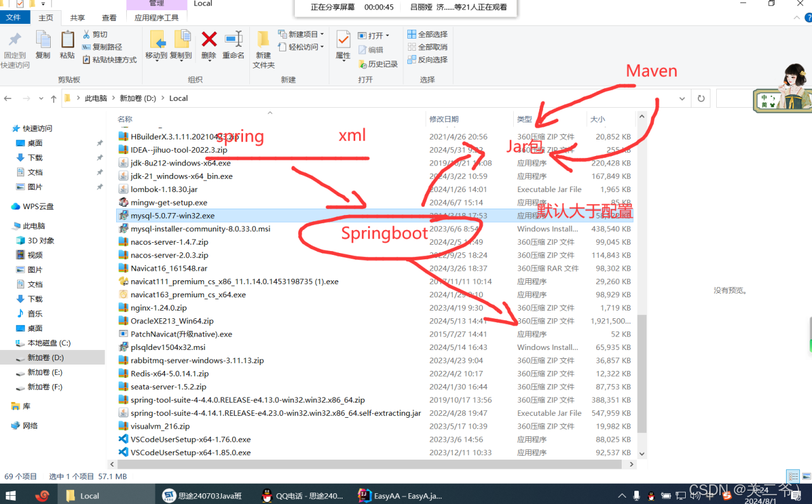
Task: Click the History ribbon command
Action: click(378, 64)
